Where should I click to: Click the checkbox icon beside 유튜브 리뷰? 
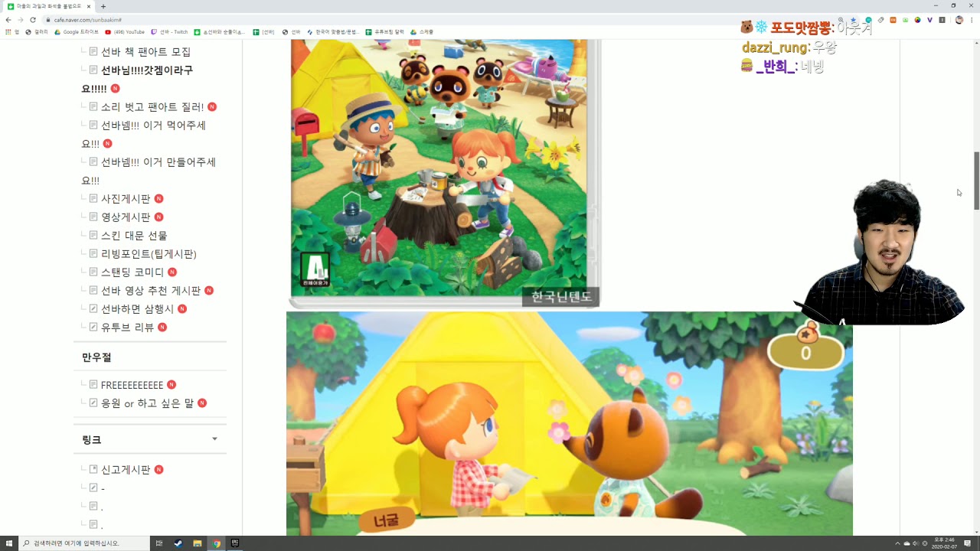click(x=93, y=327)
